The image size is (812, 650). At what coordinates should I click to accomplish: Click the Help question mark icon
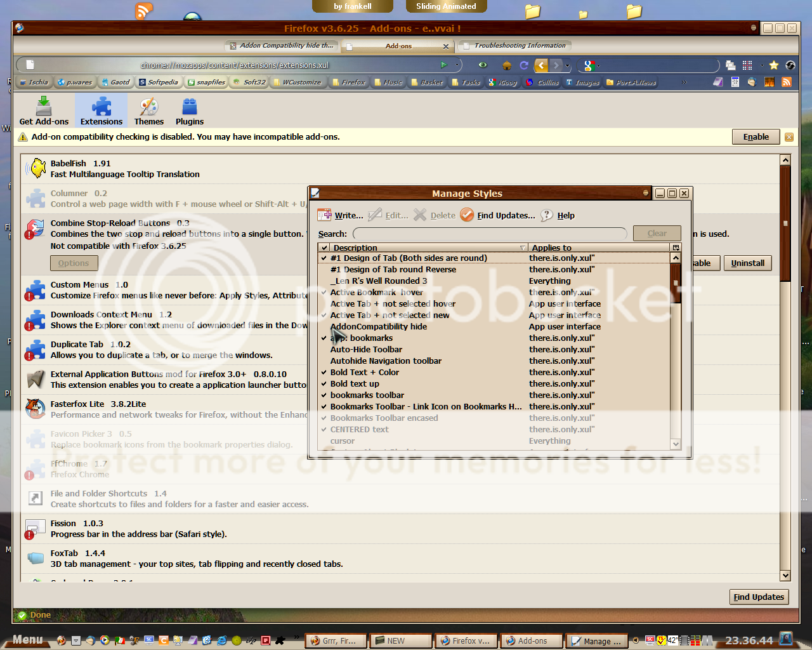tap(547, 215)
